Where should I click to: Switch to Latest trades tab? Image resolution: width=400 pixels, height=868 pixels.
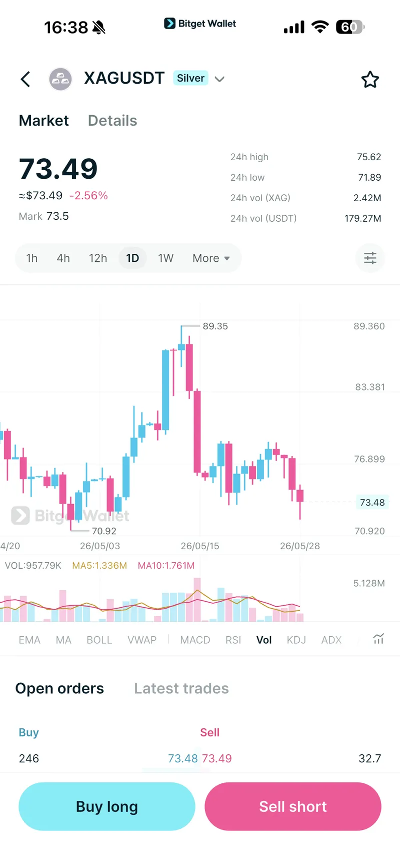(x=181, y=688)
